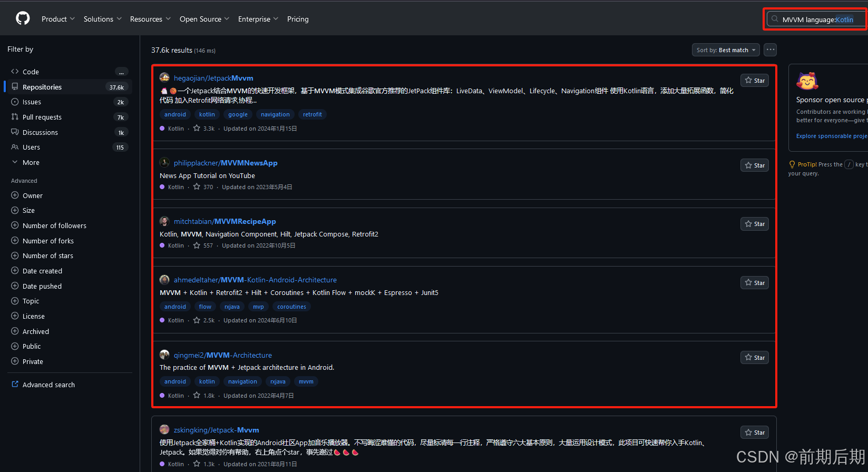Open the three-dot results options menu
The image size is (868, 472).
(771, 50)
